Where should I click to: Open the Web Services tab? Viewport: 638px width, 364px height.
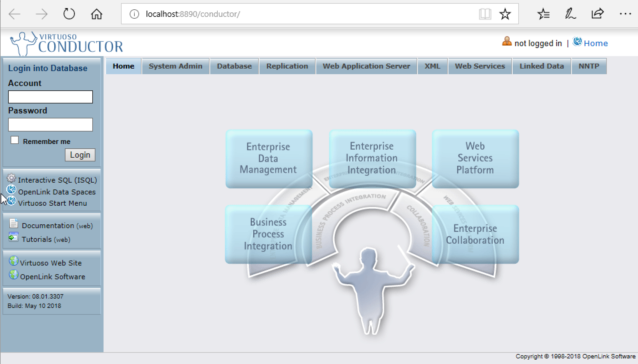coord(480,66)
